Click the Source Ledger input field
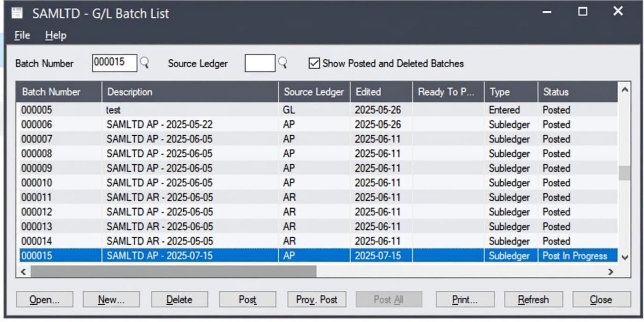 click(260, 63)
